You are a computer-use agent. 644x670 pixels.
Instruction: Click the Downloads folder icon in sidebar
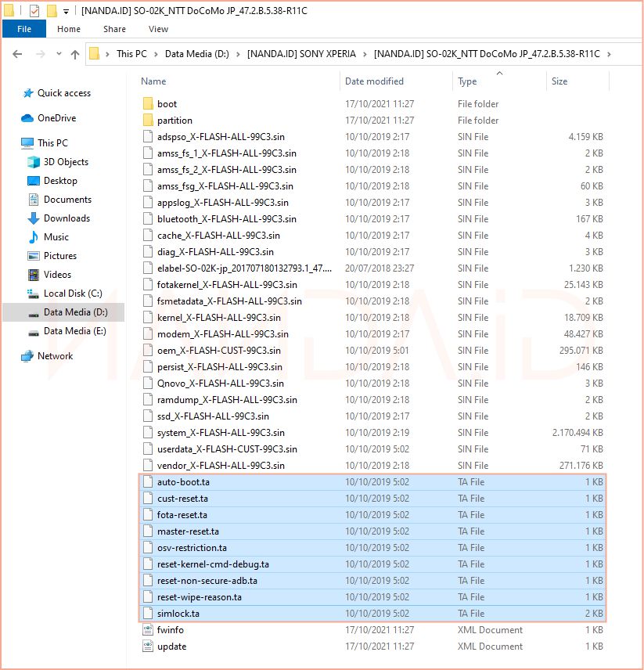[34, 218]
